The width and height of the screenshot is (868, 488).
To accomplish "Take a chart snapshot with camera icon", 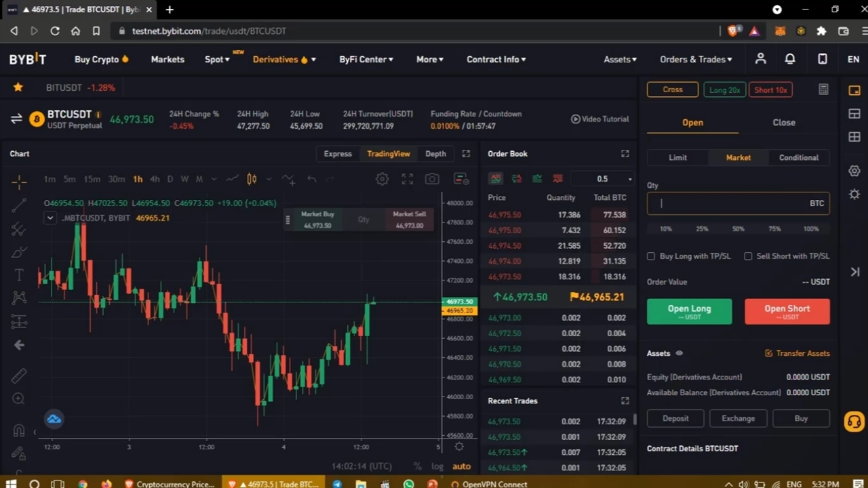I will pos(432,179).
